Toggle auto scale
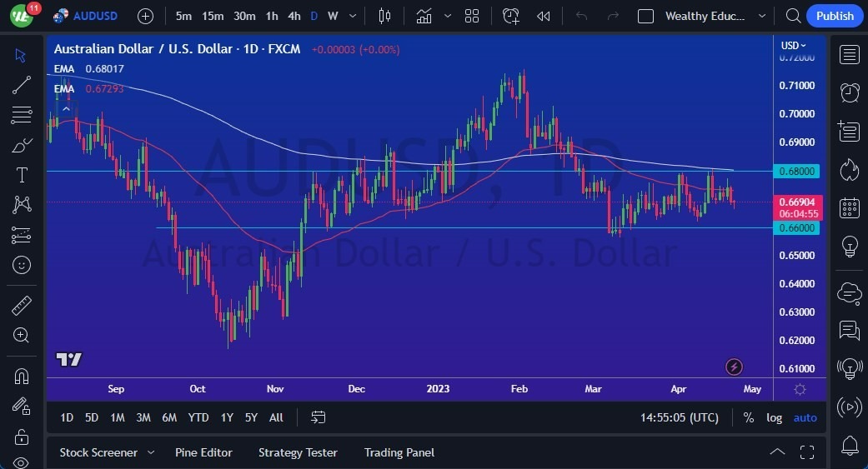This screenshot has height=469, width=868. (805, 417)
